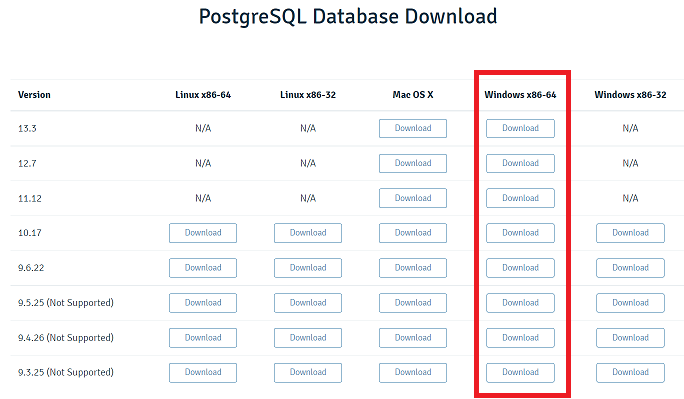Click N/A for 11.12 Linux x86-64

click(203, 198)
